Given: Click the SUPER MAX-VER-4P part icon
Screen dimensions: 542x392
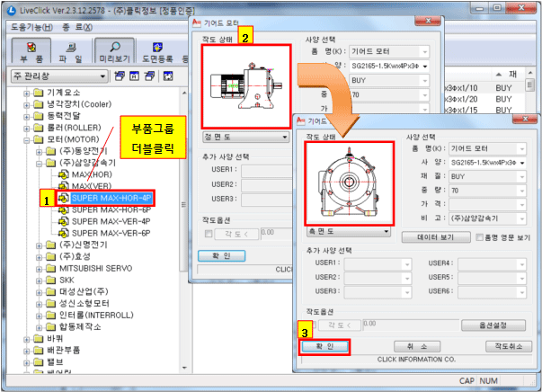Looking at the screenshot, I should click(63, 221).
